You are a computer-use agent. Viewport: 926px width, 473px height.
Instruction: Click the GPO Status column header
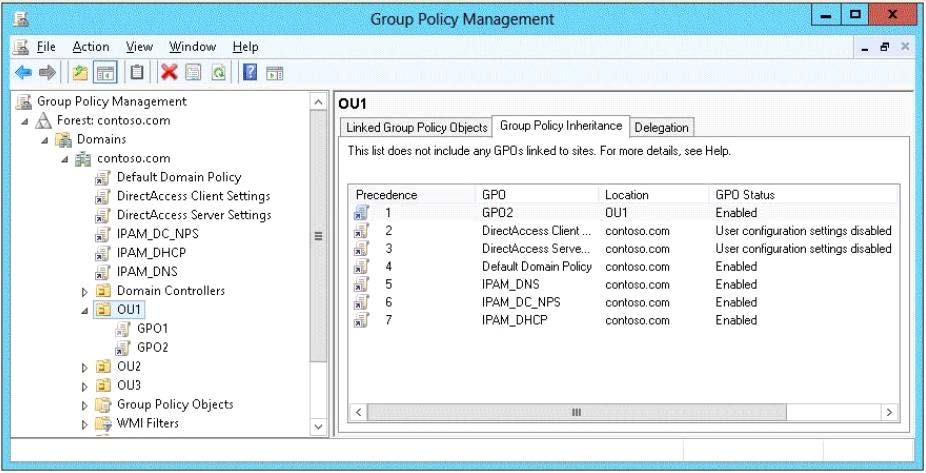pyautogui.click(x=745, y=195)
